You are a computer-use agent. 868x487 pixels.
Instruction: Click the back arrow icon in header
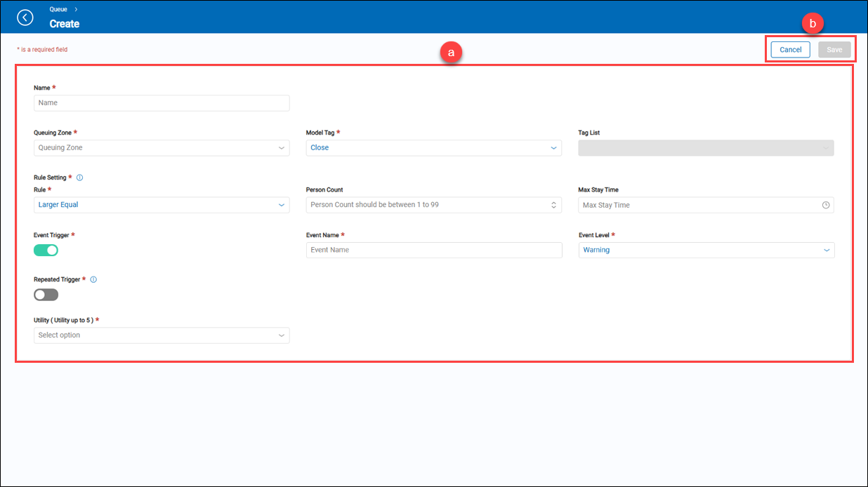click(x=25, y=18)
